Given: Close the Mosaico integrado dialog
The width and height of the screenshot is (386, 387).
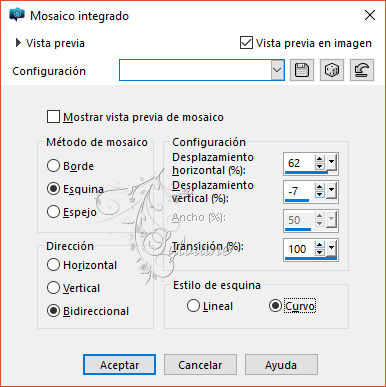Looking at the screenshot, I should pyautogui.click(x=370, y=15).
